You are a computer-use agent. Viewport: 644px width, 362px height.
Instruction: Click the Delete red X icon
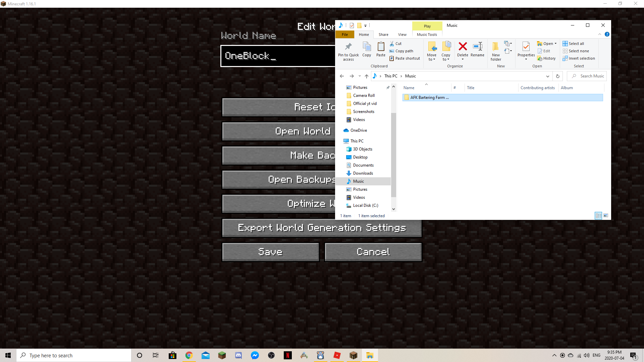[x=463, y=47]
